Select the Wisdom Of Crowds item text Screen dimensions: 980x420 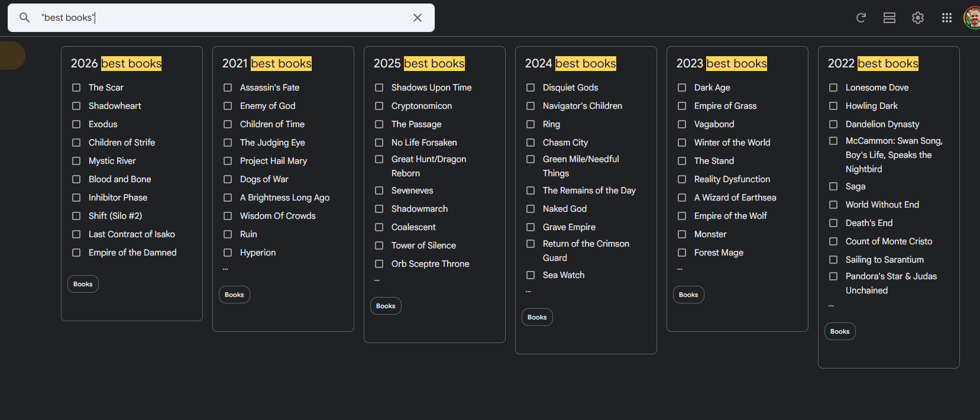(278, 216)
